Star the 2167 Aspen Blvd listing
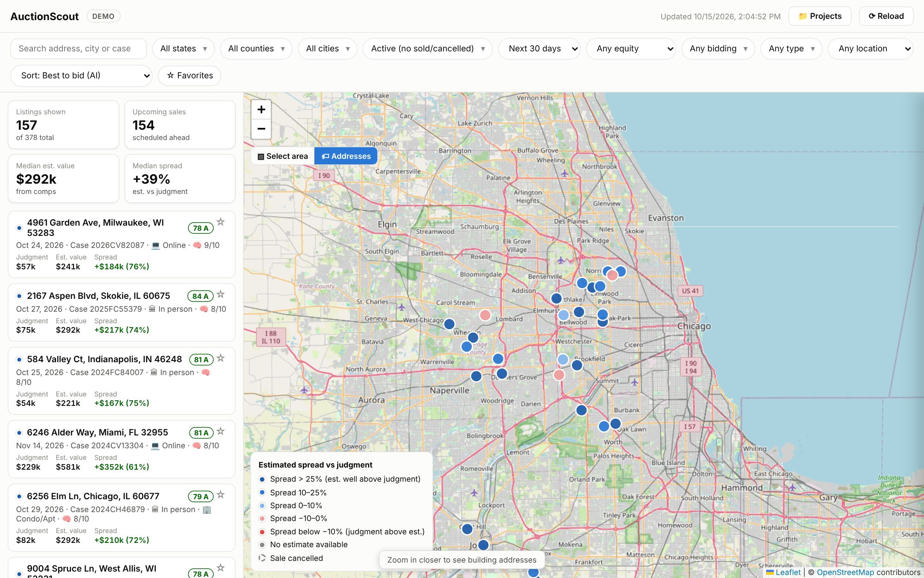The width and height of the screenshot is (924, 578). (x=220, y=294)
